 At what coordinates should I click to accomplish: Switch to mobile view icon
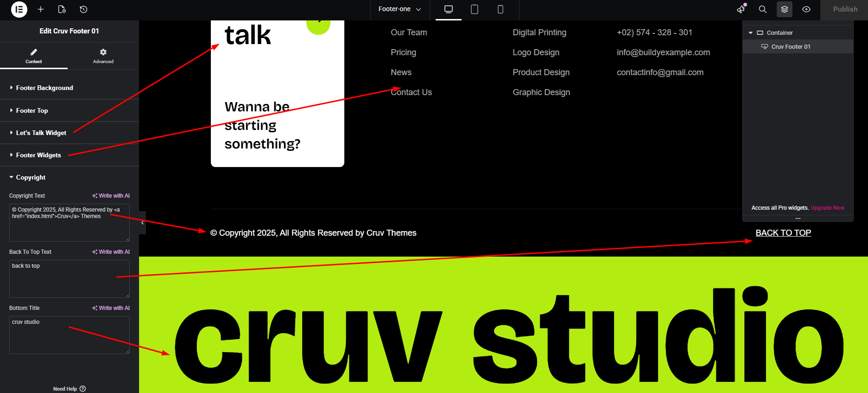500,9
